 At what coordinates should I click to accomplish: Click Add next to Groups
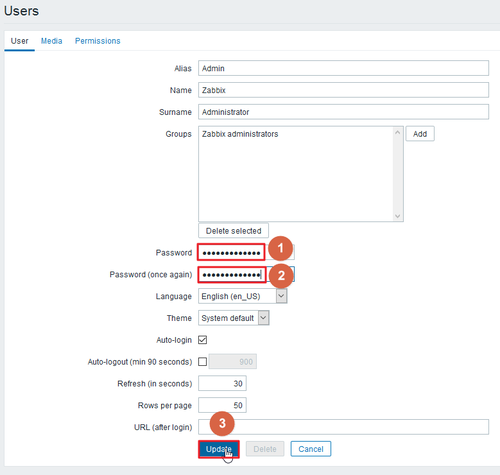coord(420,134)
